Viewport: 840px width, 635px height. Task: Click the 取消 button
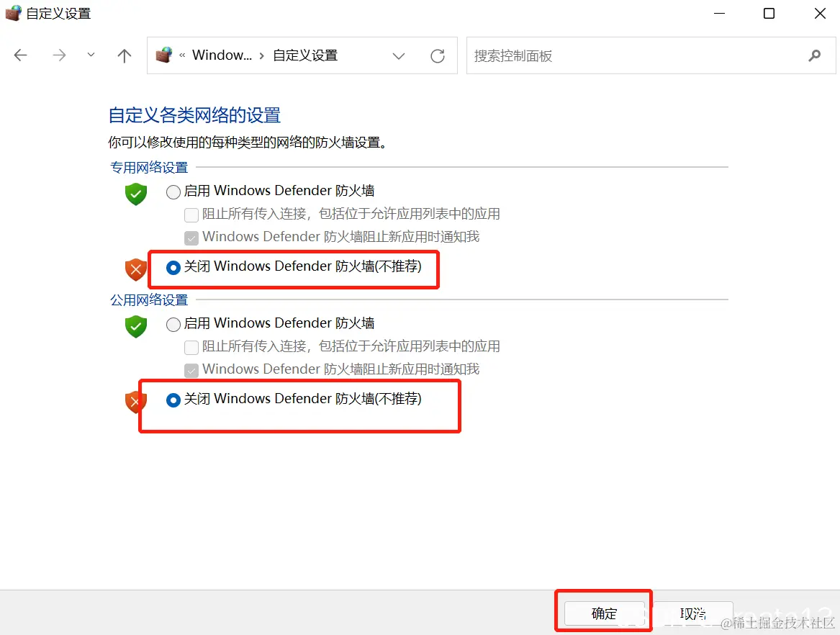click(x=692, y=613)
